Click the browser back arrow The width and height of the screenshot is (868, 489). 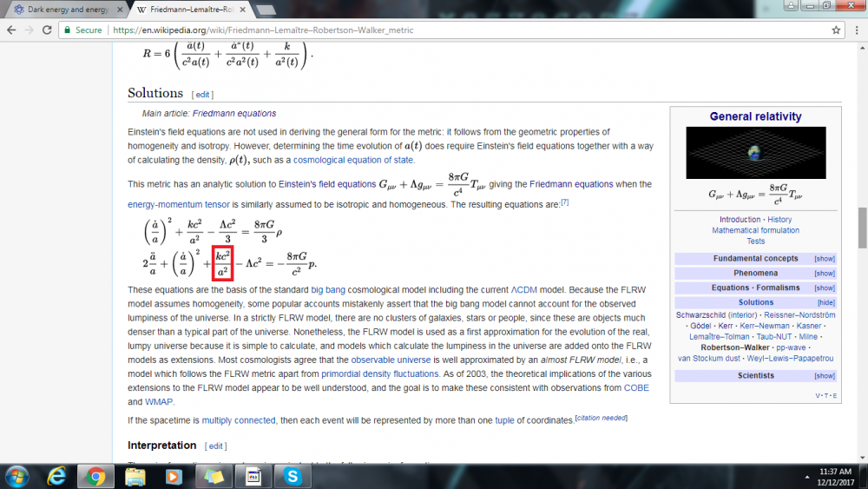point(12,30)
